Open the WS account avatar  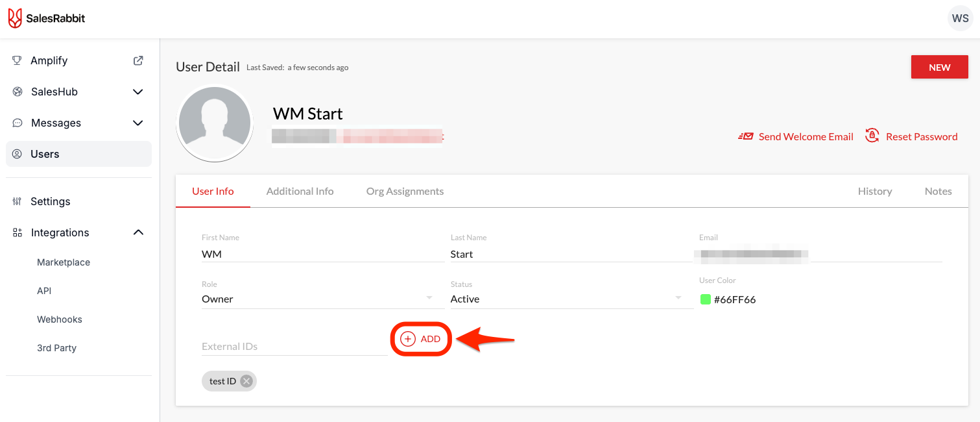(960, 19)
